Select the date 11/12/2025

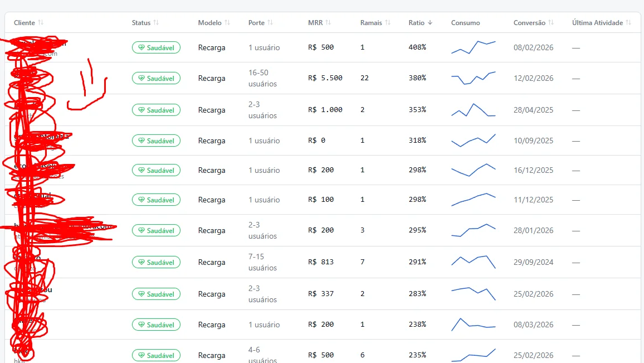tap(533, 200)
